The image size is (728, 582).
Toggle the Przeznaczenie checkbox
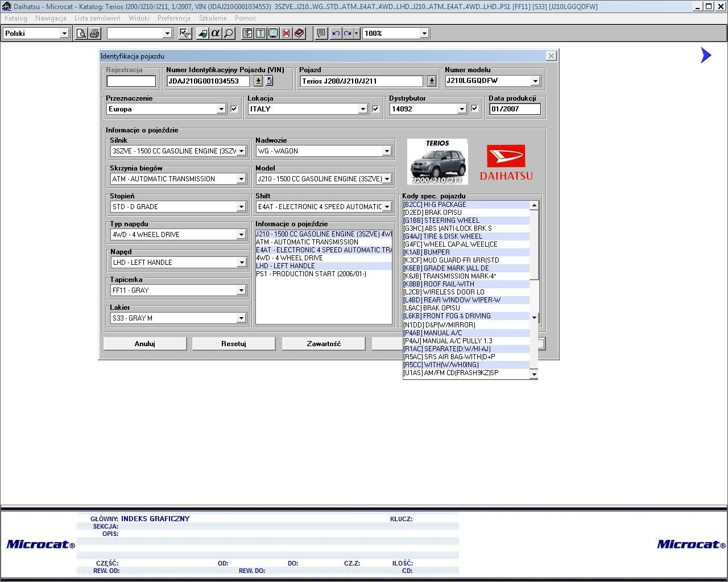click(234, 109)
